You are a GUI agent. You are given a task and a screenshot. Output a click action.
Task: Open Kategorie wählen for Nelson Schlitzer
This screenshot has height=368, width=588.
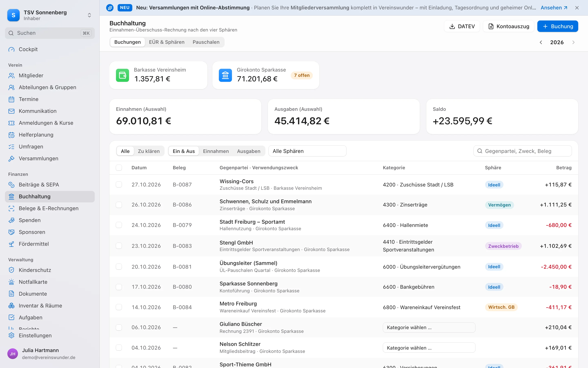coord(429,348)
